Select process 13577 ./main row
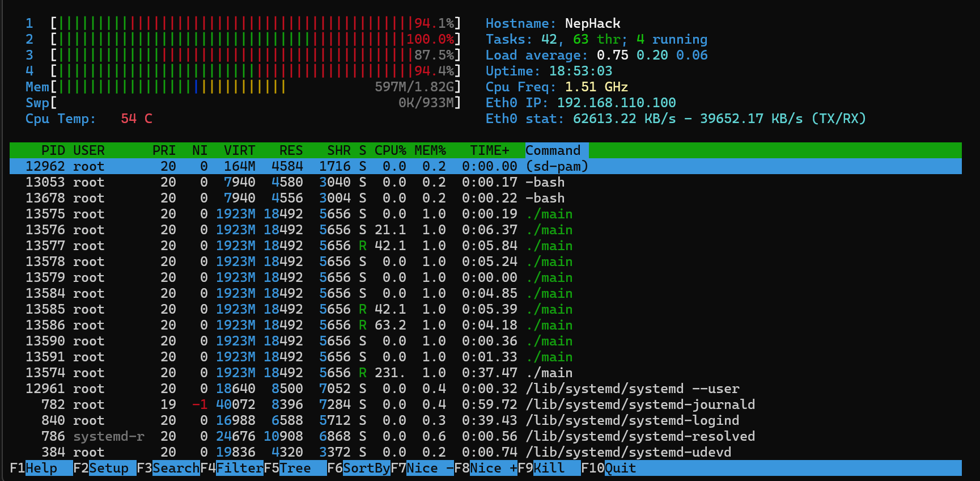Viewport: 980px width, 481px height. point(486,246)
